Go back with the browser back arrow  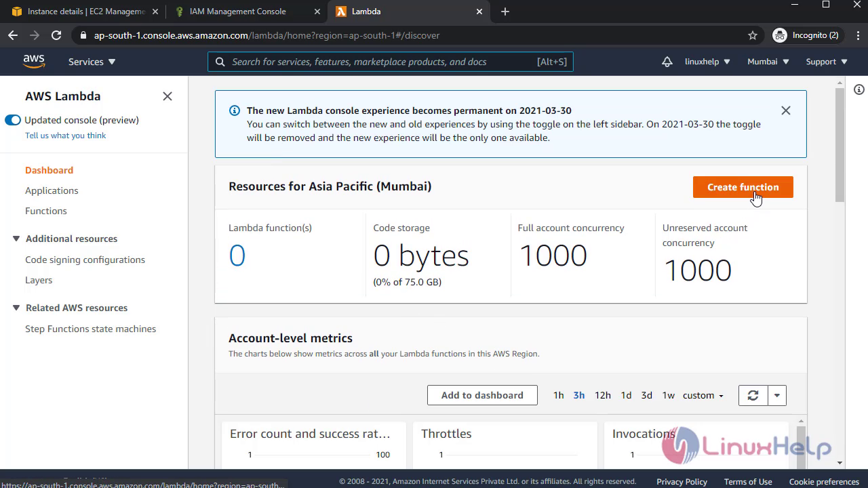pos(13,35)
